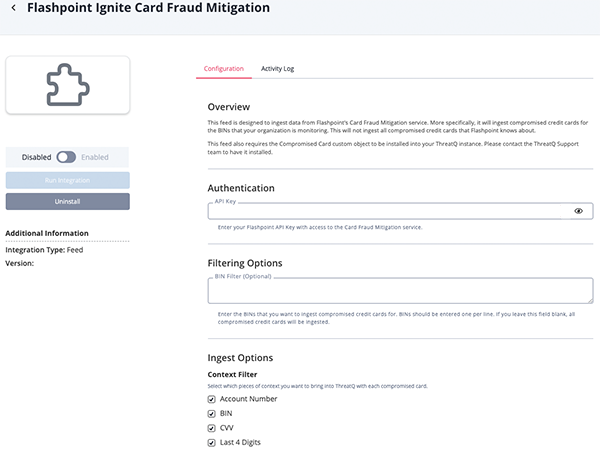Open the Configuration tab

coord(223,69)
